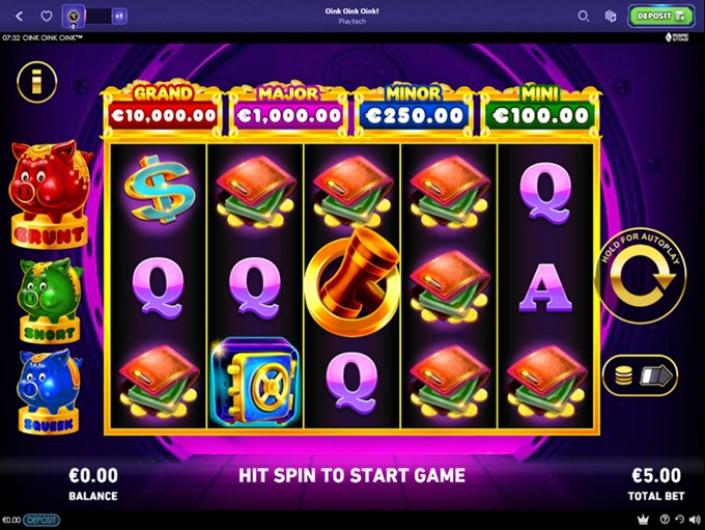Click the small Deposit link at bottom left
The height and width of the screenshot is (530, 705).
[41, 520]
